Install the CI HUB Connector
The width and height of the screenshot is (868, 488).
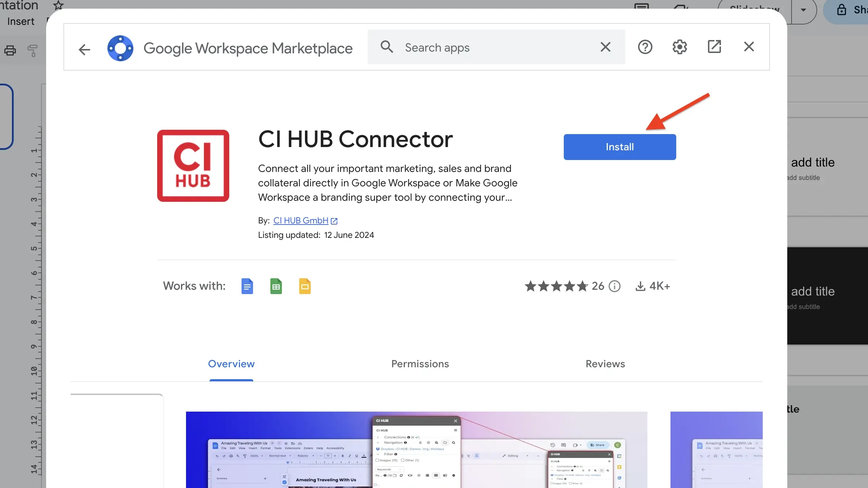pyautogui.click(x=620, y=147)
